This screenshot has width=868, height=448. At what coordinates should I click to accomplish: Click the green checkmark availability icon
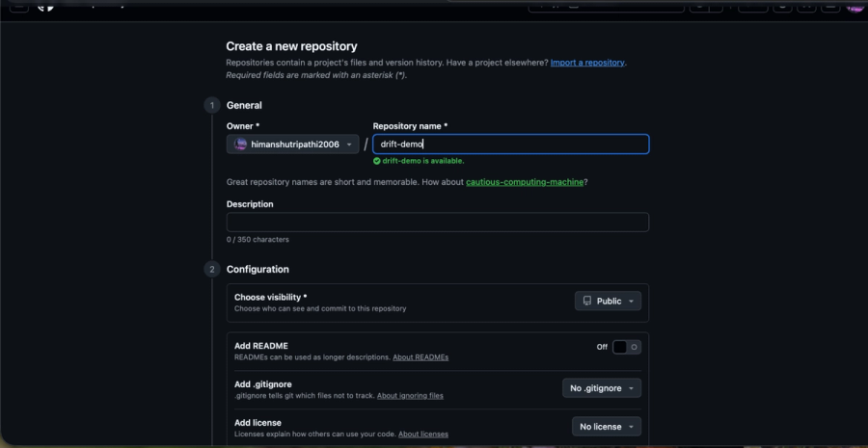tap(376, 161)
